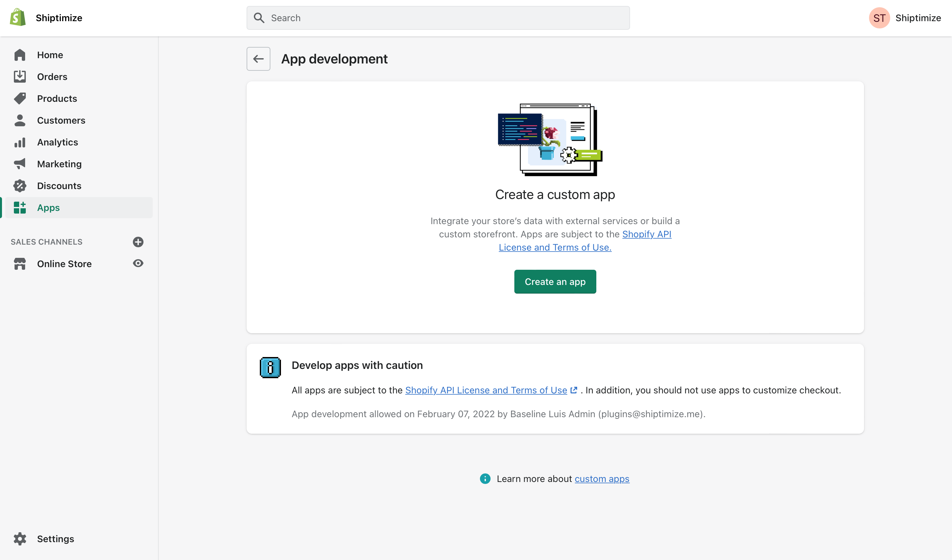
Task: Open the custom apps help link
Action: coord(602,479)
